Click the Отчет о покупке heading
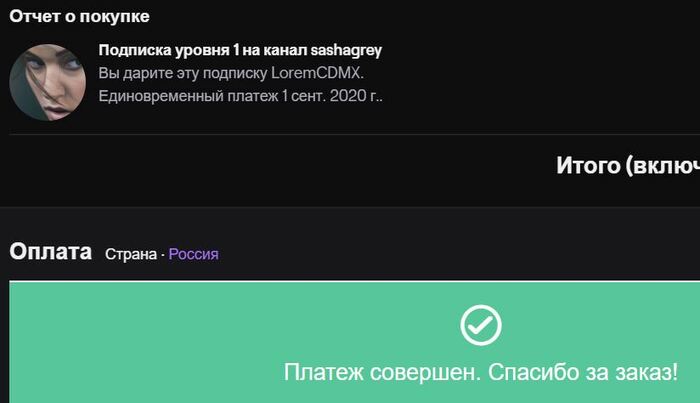700x403 pixels. pyautogui.click(x=79, y=17)
